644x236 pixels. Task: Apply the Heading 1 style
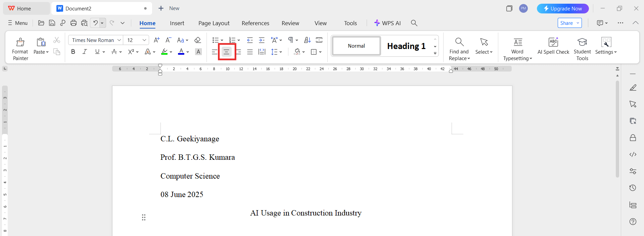[406, 46]
